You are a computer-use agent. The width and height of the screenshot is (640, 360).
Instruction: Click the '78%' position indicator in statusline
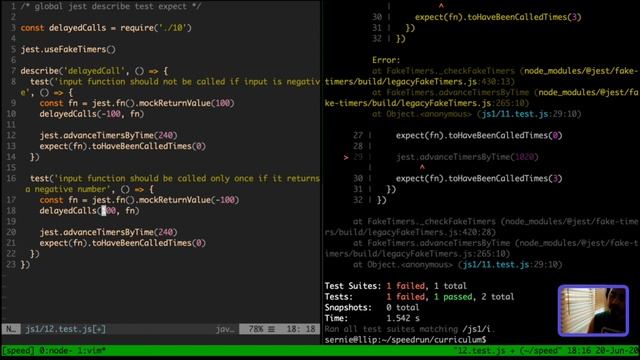click(x=256, y=329)
